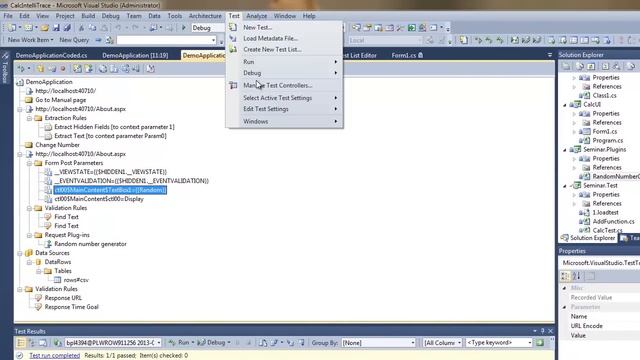The width and height of the screenshot is (640, 360).
Task: Click the Response URL validation rule icon
Action: [38, 298]
